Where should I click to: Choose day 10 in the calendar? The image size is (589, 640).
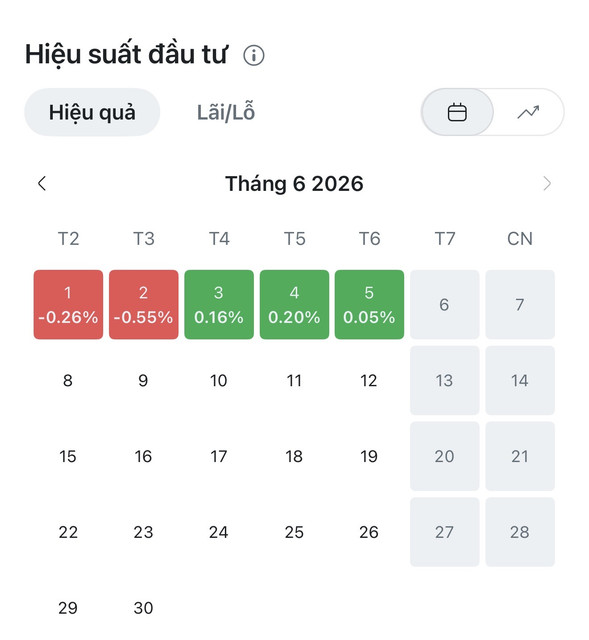219,380
